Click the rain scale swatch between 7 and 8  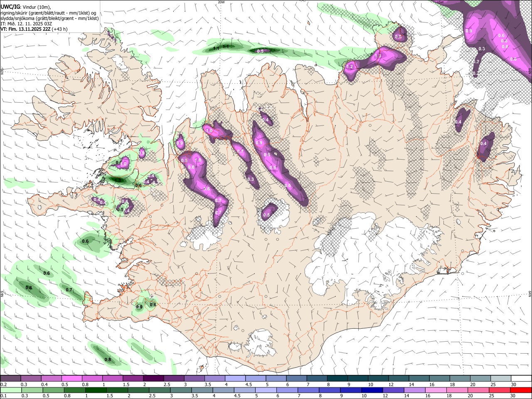(x=309, y=390)
